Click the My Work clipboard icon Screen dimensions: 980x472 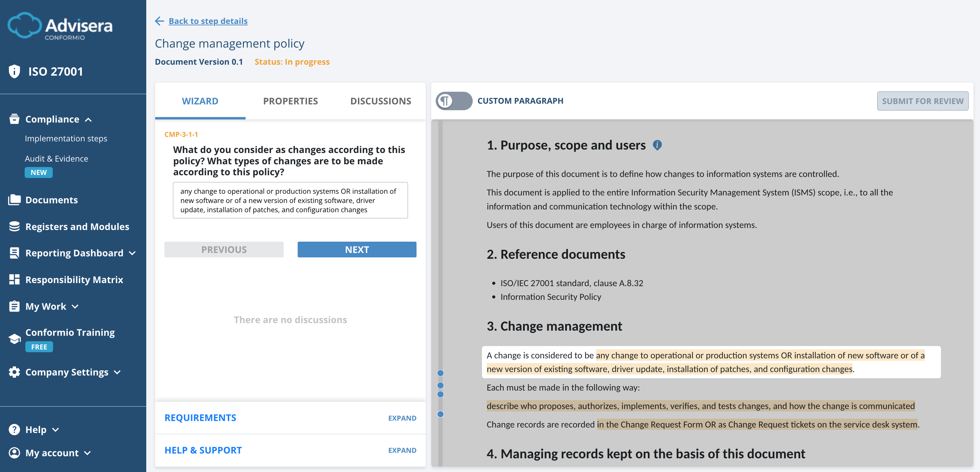click(x=14, y=306)
